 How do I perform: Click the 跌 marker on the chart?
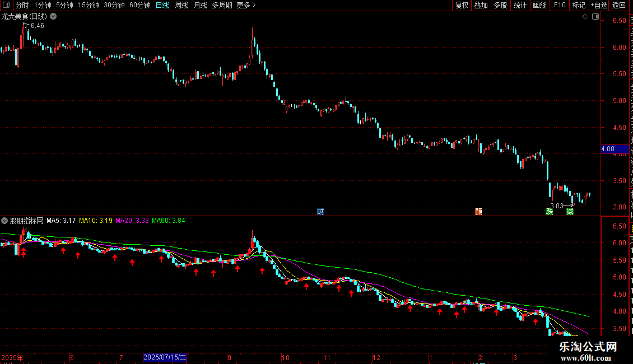click(x=550, y=212)
